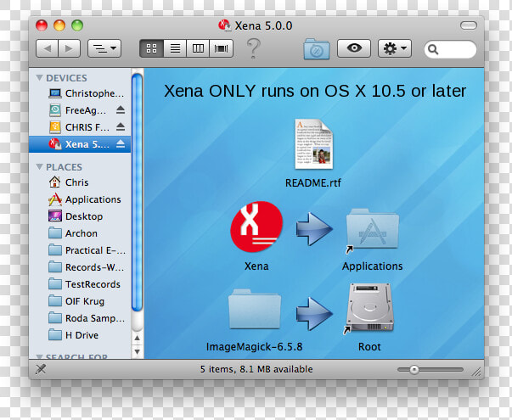This screenshot has width=512, height=420.
Task: Collapse the PLACES section
Action: [40, 167]
